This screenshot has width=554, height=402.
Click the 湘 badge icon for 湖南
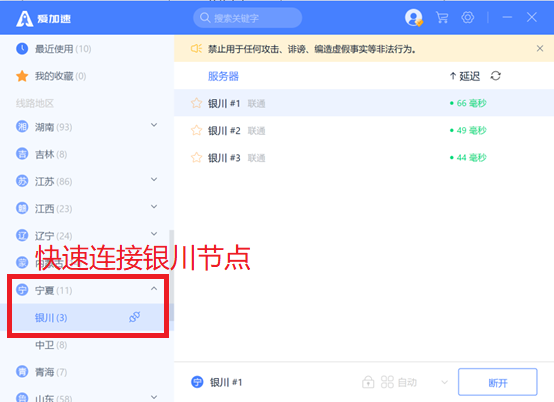click(x=22, y=126)
